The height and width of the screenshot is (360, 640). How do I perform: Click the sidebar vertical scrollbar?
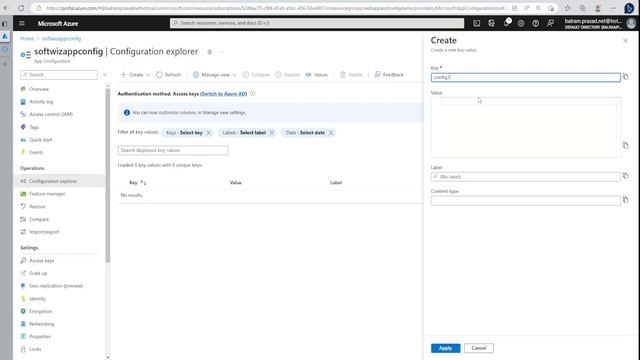click(108, 176)
